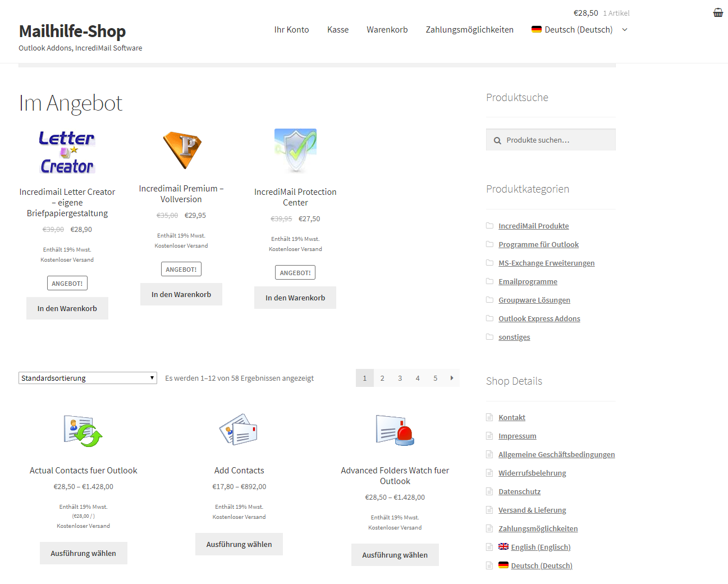Open the Standardsortierung sort dropdown
728x584 pixels.
click(x=88, y=378)
